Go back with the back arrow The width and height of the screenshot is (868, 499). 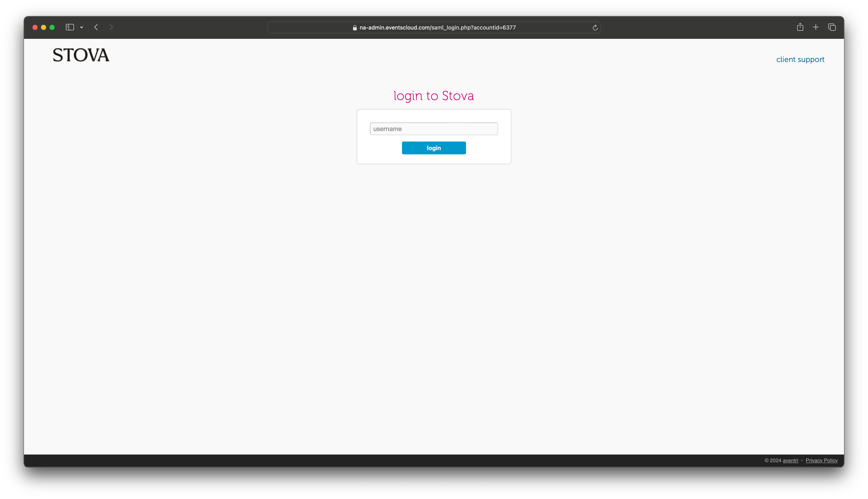pyautogui.click(x=96, y=27)
